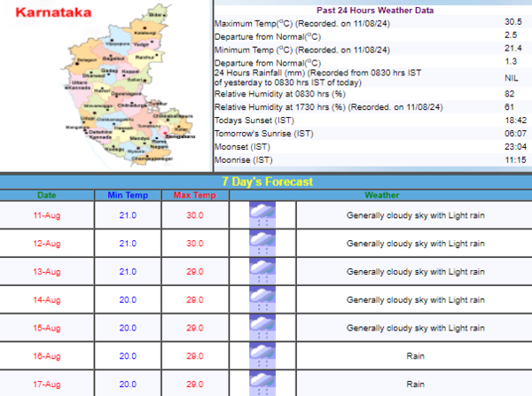Select Chitradurga district on the map

pyautogui.click(x=133, y=101)
